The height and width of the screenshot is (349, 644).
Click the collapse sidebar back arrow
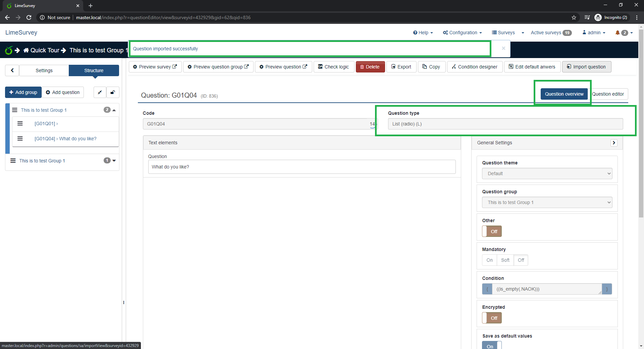[x=12, y=70]
